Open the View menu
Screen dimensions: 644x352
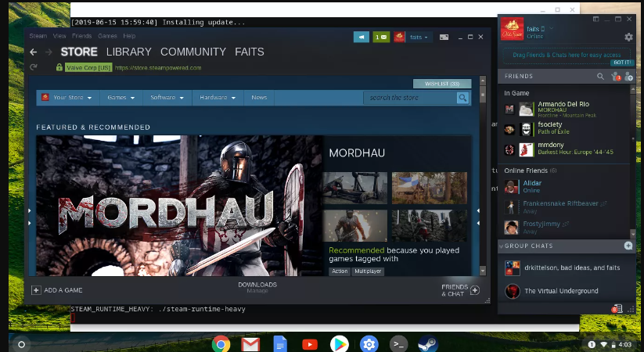tap(59, 36)
